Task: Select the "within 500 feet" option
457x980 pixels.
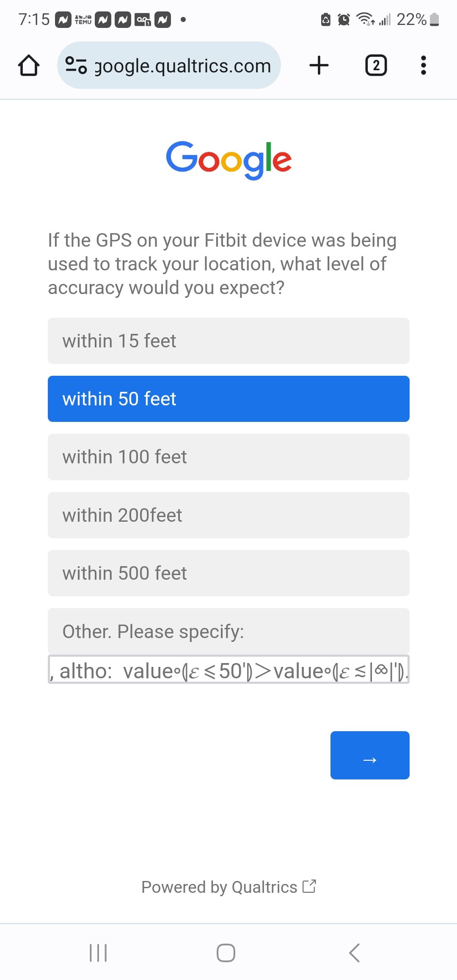Action: pyautogui.click(x=228, y=573)
